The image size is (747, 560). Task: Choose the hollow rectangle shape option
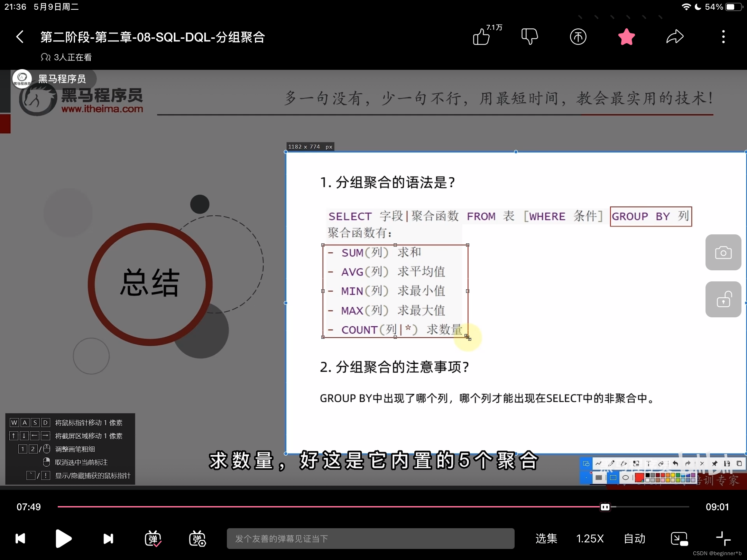[613, 477]
